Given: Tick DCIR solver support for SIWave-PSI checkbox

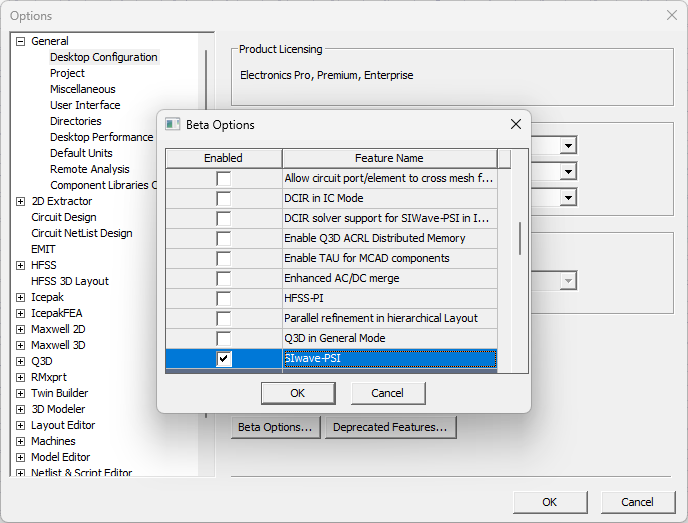Looking at the screenshot, I should coord(223,219).
